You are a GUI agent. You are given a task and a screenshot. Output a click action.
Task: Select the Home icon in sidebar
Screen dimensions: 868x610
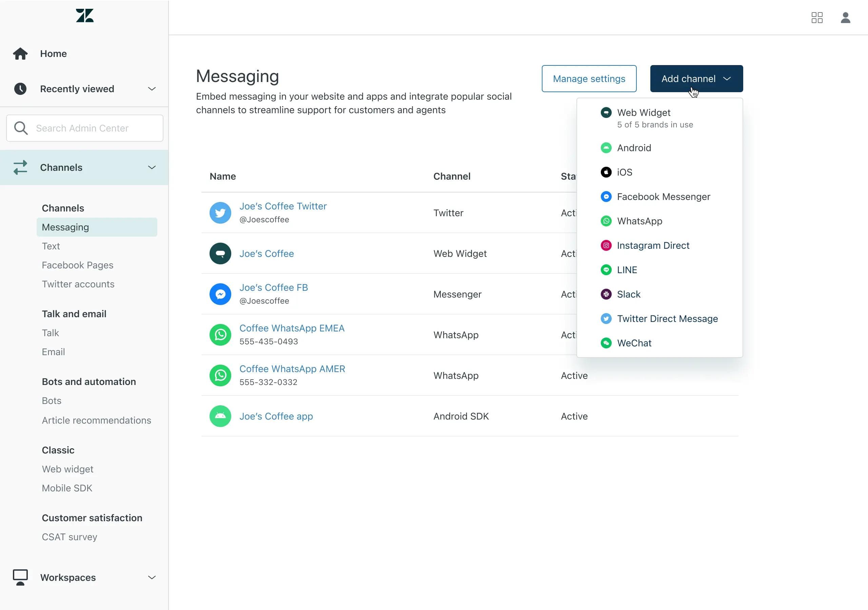pos(20,53)
